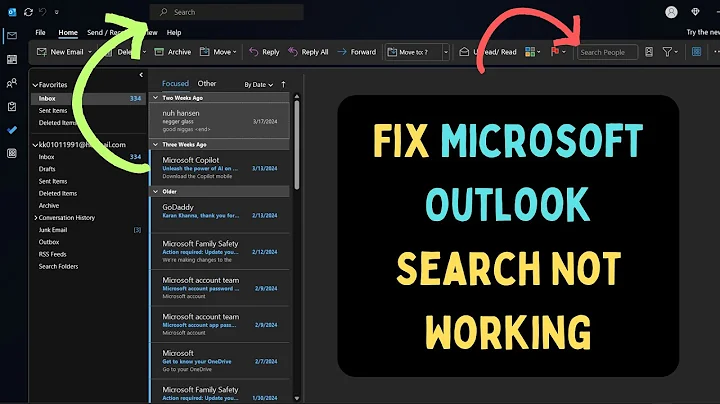Open the Help ribbon tab

(x=174, y=33)
